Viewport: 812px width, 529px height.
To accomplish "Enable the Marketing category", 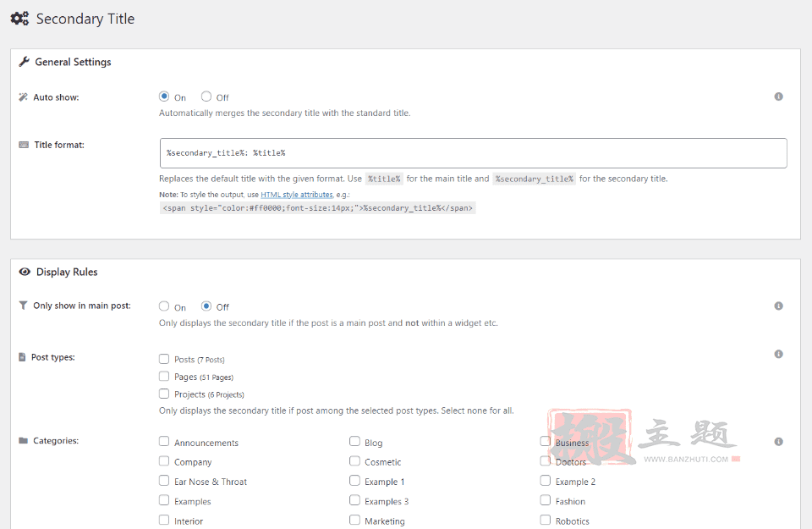I will [x=354, y=521].
